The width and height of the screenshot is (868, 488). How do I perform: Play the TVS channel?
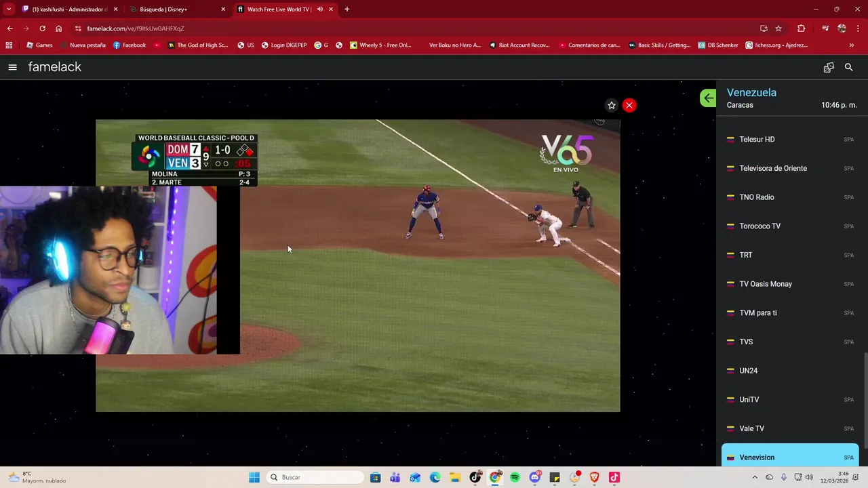click(x=790, y=342)
